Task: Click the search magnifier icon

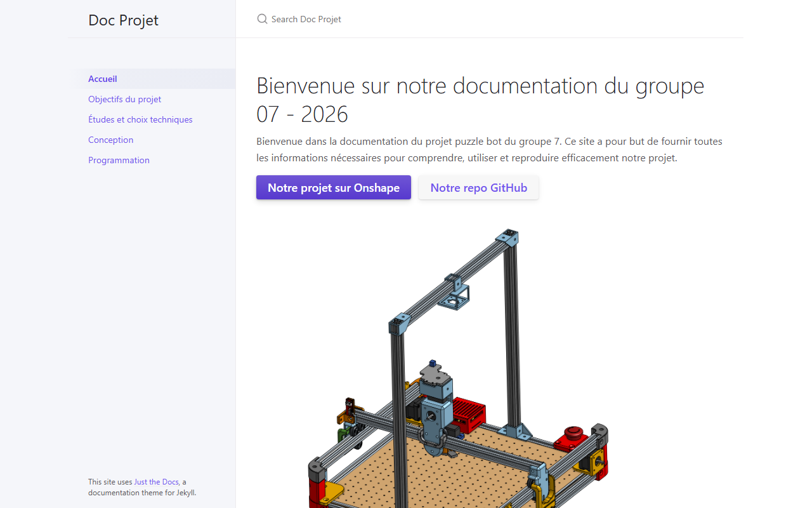Action: coord(262,19)
